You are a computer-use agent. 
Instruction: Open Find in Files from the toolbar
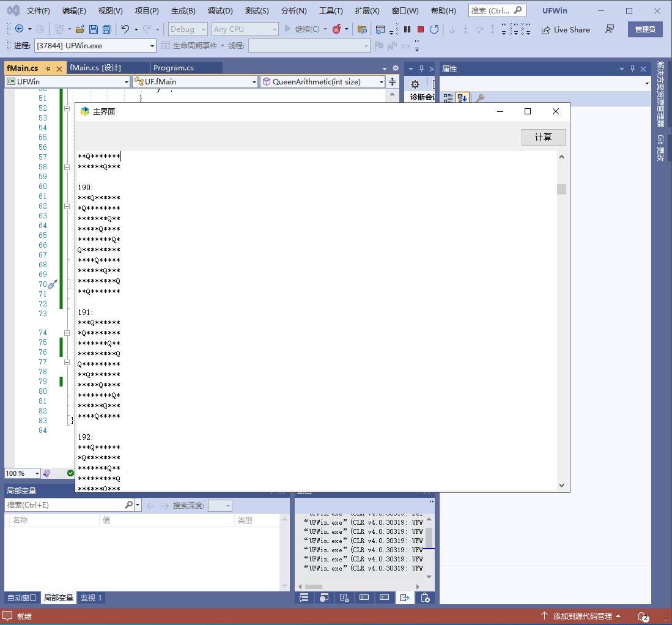point(362,29)
